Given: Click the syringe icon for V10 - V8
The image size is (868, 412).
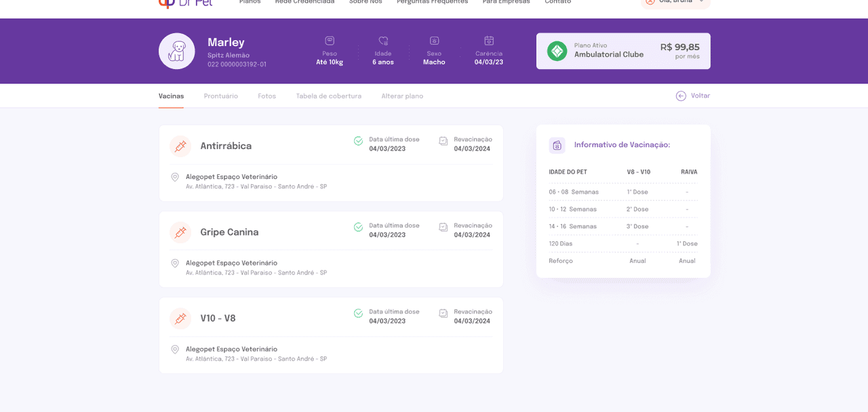Looking at the screenshot, I should click(x=180, y=318).
